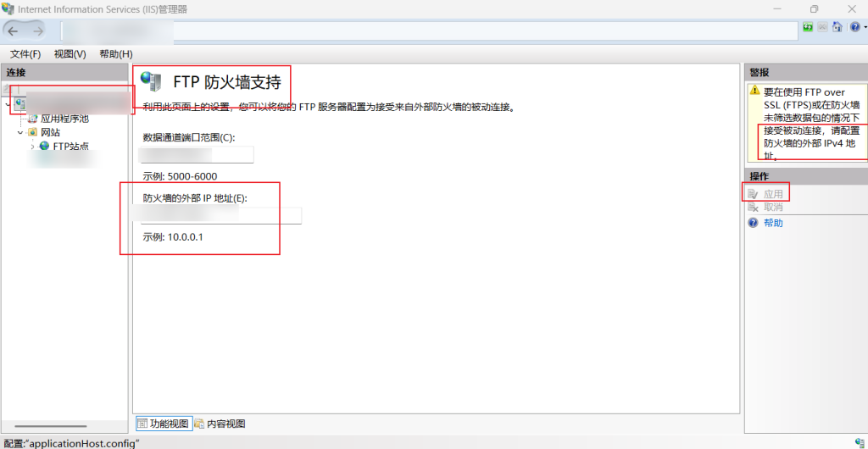
Task: Click the blue Help question mark in toolbar
Action: (x=855, y=26)
